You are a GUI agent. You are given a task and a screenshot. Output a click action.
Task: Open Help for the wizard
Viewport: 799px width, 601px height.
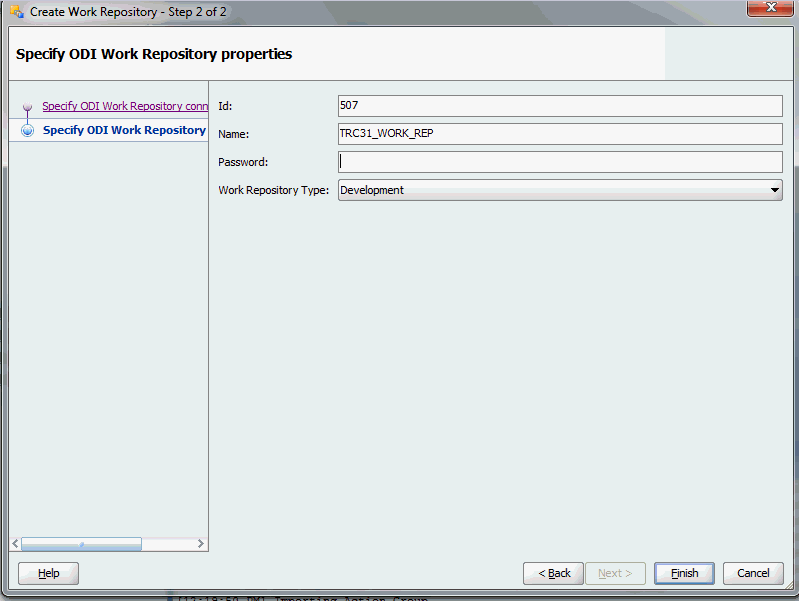(x=48, y=573)
